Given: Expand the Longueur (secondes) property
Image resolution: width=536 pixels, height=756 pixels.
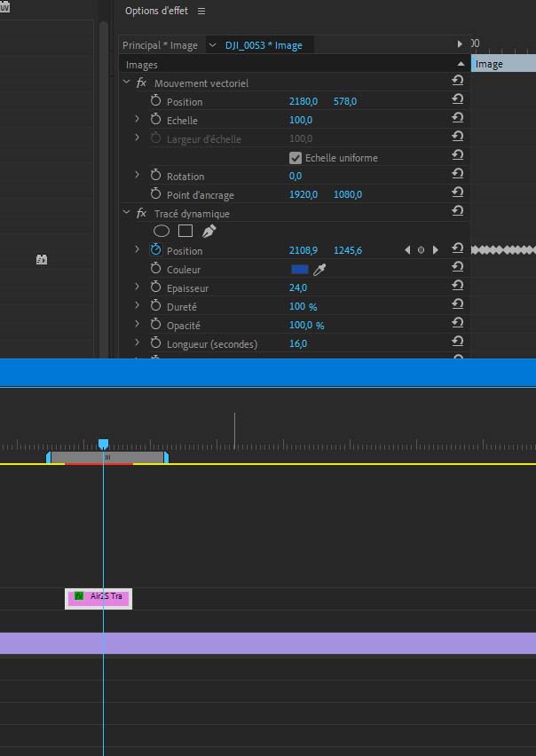Looking at the screenshot, I should 137,343.
